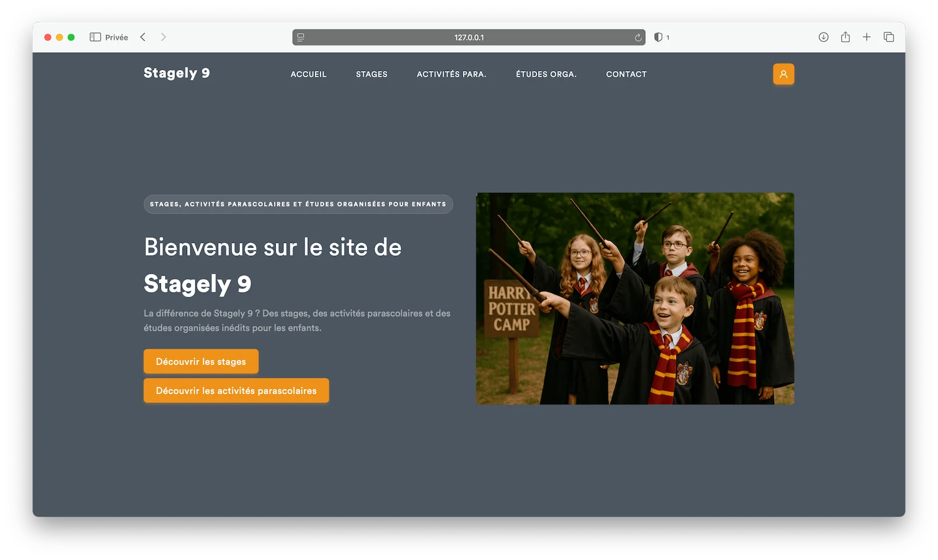Close the Safari window with red button

pyautogui.click(x=48, y=37)
